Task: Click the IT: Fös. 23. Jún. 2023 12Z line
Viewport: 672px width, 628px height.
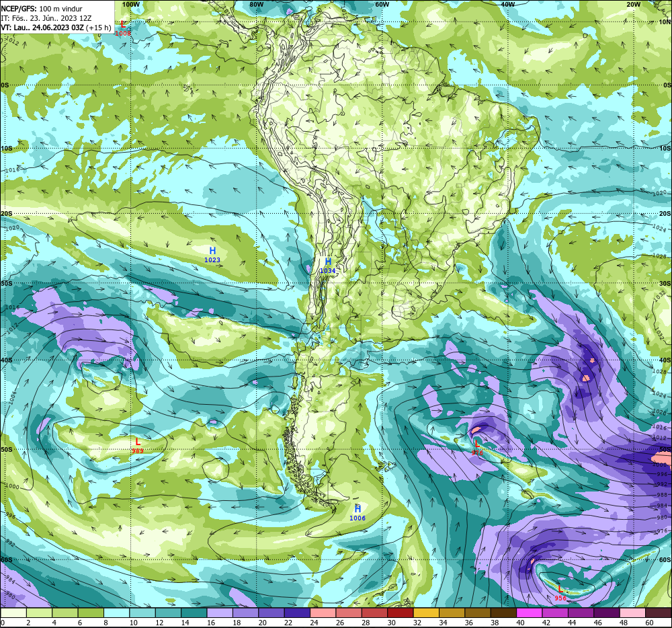Action: (46, 18)
